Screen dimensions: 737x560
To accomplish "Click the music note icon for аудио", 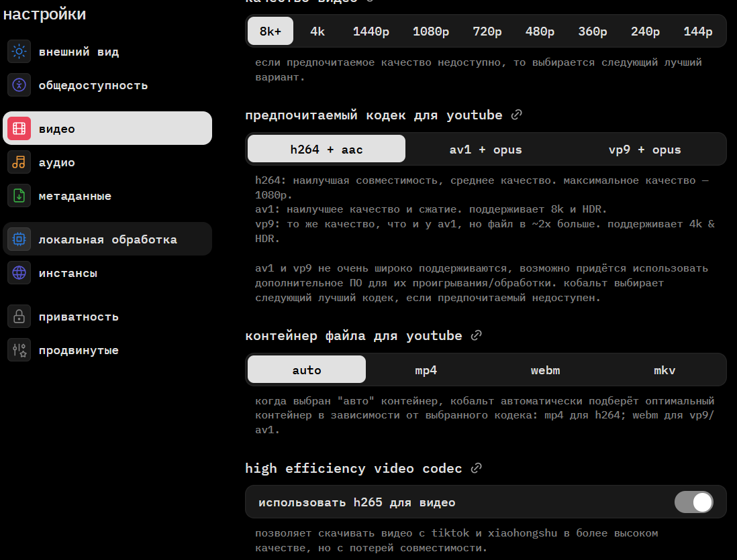I will [19, 162].
